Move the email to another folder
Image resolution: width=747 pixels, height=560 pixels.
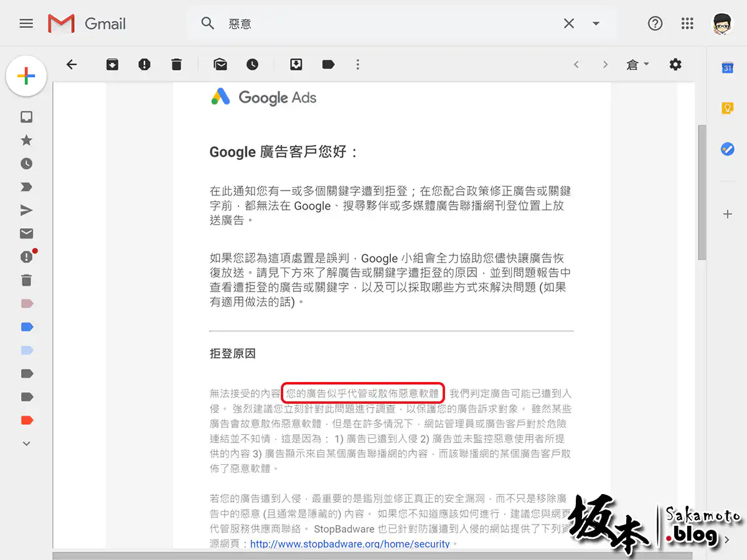click(296, 65)
